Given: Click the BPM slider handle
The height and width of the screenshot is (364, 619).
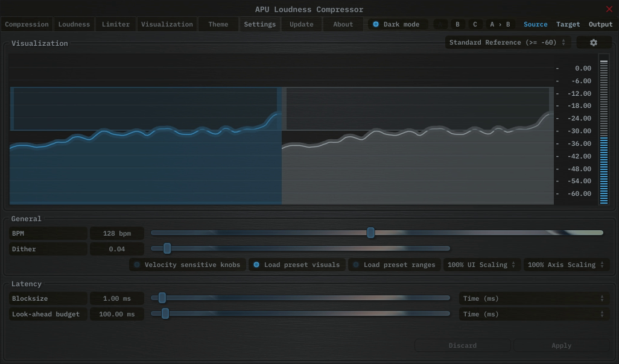Looking at the screenshot, I should (370, 233).
